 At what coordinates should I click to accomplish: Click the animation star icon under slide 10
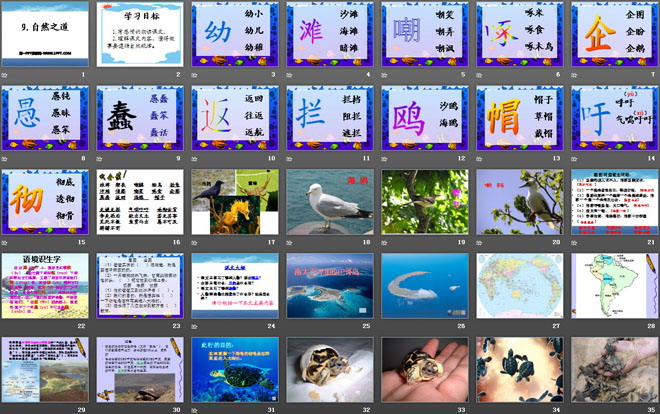196,158
